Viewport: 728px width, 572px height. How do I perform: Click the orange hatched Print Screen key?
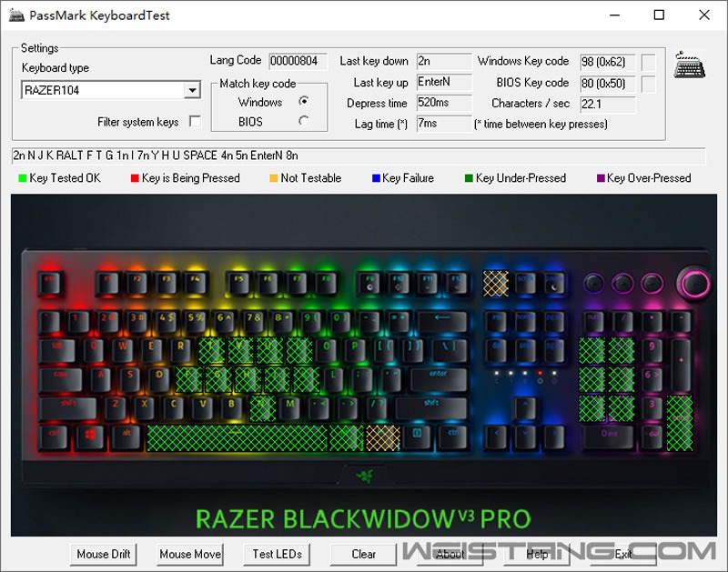coord(496,283)
